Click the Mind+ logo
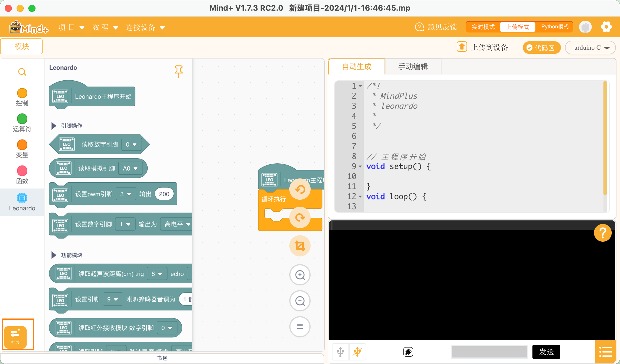 coord(29,27)
